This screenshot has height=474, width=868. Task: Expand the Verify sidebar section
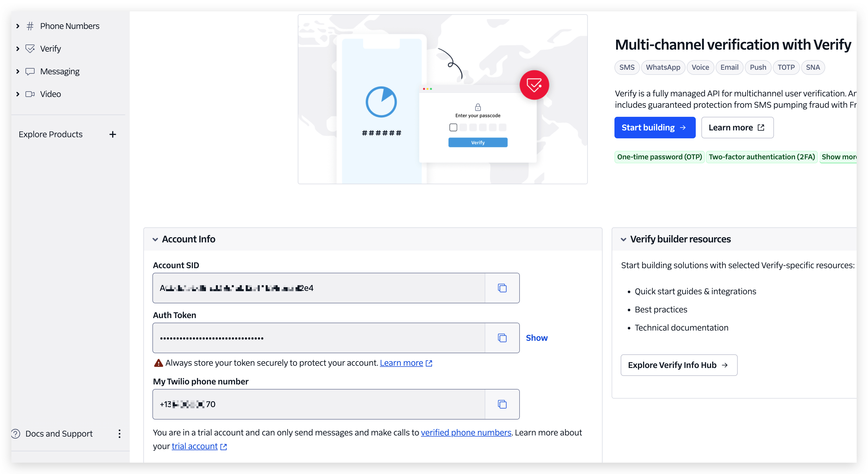[18, 48]
